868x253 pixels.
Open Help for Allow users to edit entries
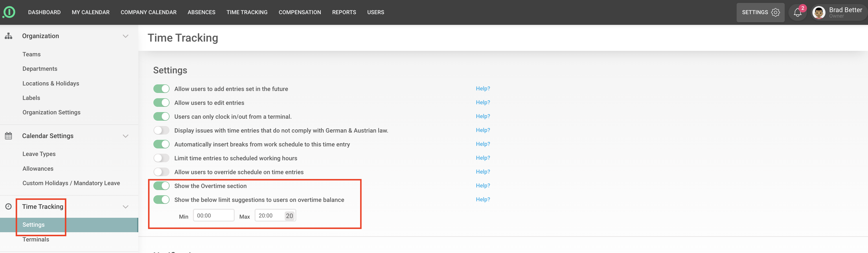[x=483, y=103]
